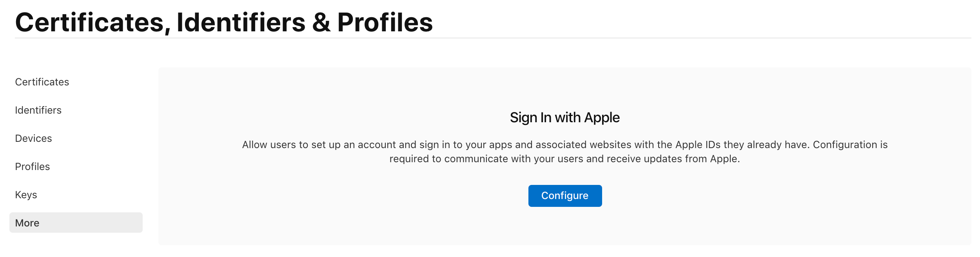This screenshot has height=257, width=980.
Task: Navigate to Keys in the sidebar
Action: pos(26,195)
